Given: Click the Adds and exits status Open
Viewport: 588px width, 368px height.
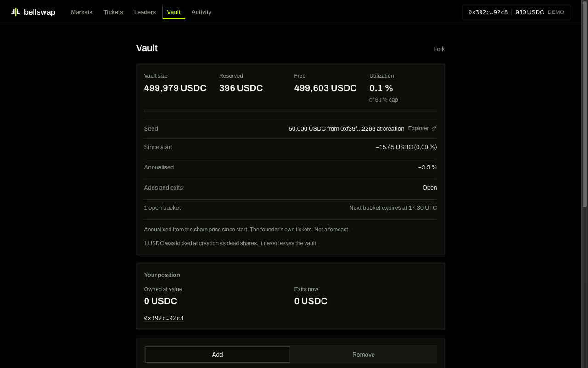Looking at the screenshot, I should (430, 188).
